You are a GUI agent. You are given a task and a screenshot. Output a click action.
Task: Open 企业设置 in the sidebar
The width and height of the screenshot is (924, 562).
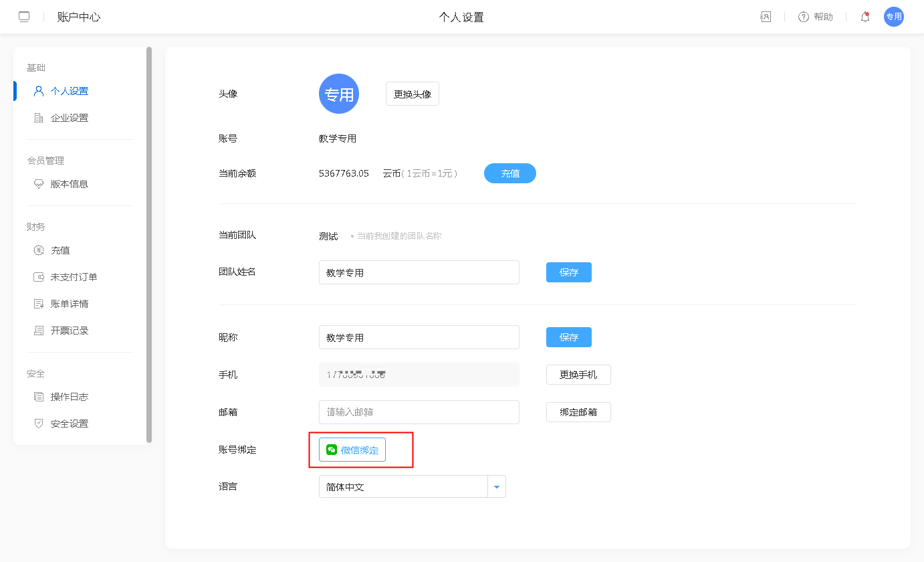point(69,118)
